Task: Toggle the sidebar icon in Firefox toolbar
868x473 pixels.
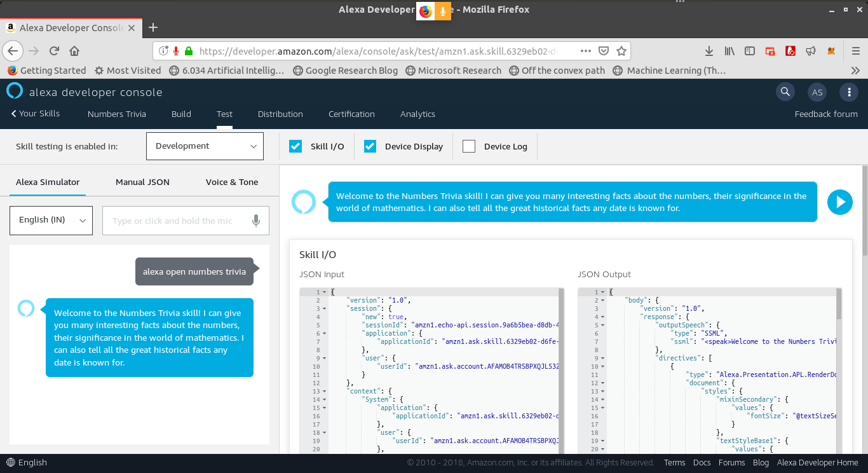Action: (750, 51)
